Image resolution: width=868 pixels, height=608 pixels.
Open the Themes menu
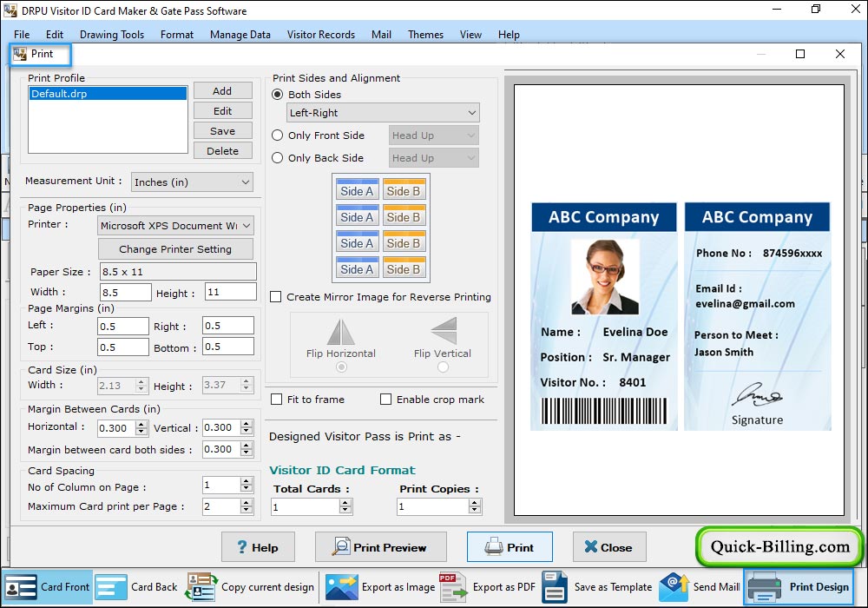[x=425, y=35]
